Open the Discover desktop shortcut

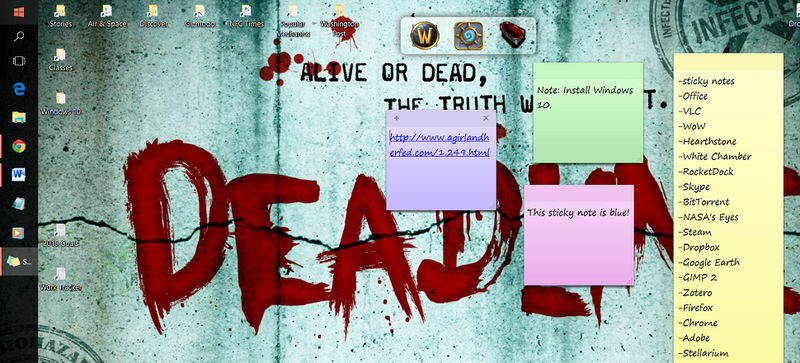pos(153,16)
